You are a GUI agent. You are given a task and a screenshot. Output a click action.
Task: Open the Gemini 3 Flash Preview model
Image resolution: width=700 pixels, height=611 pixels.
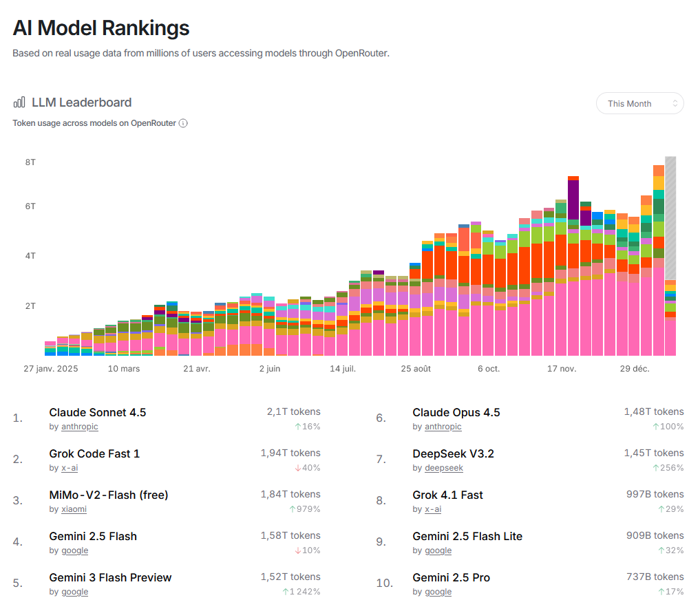coord(110,578)
